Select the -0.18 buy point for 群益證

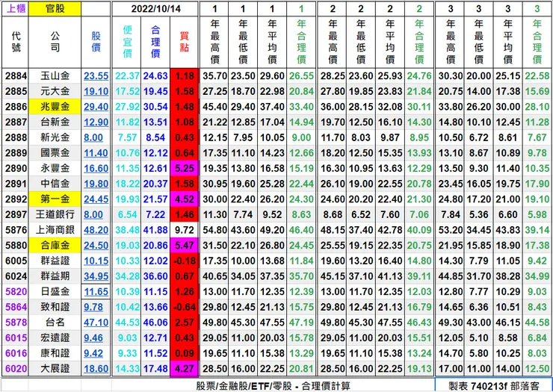(x=185, y=261)
